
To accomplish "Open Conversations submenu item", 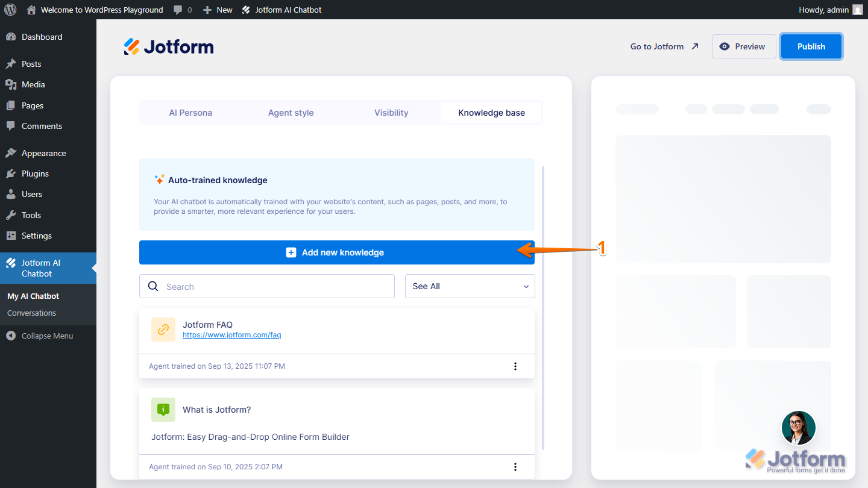I will (x=31, y=313).
